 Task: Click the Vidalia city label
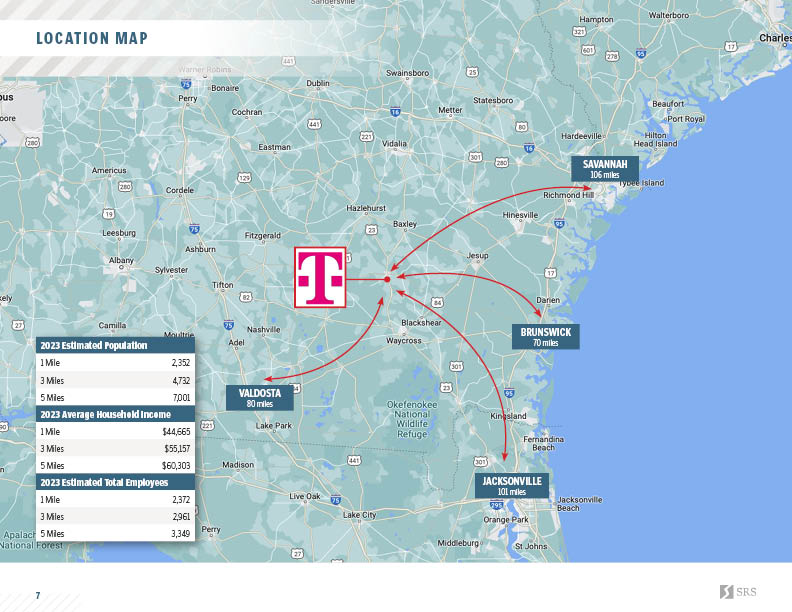point(394,143)
